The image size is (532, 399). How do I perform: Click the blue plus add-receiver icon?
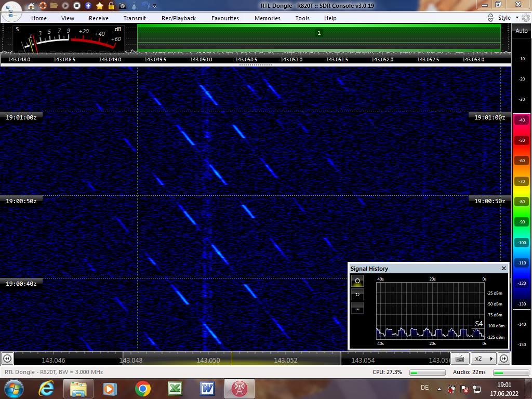coord(88,5)
